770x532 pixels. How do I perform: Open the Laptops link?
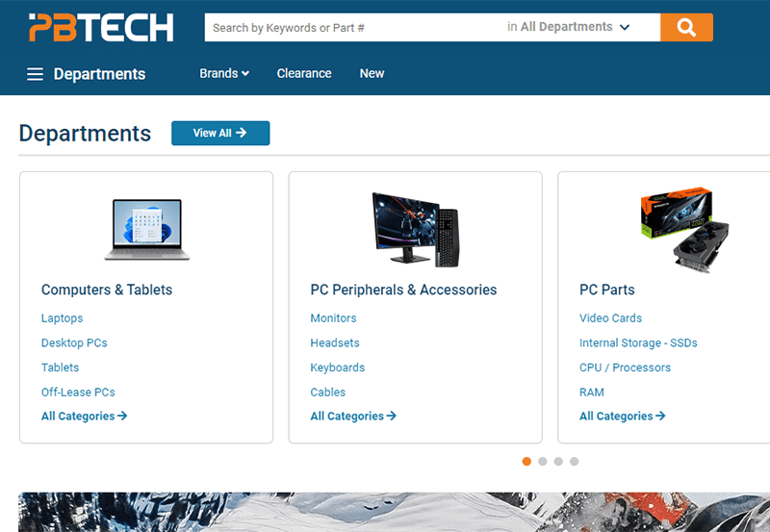pos(62,318)
